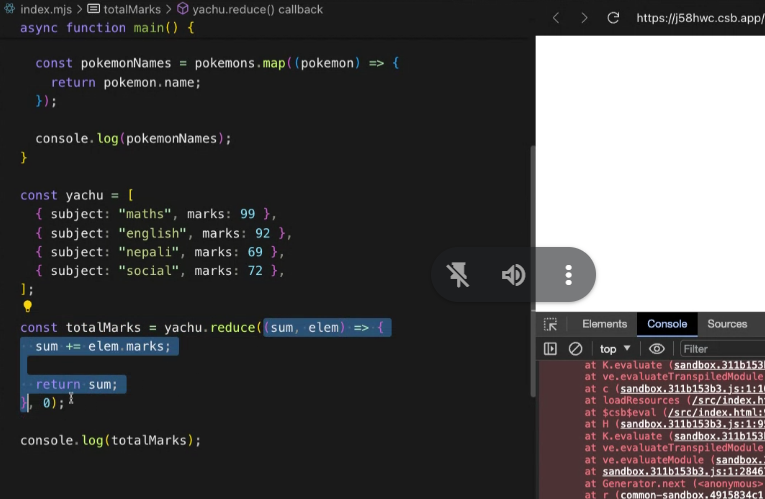The height and width of the screenshot is (499, 765).
Task: Click the variable icon before totalMarks breadcrumb
Action: (94, 9)
